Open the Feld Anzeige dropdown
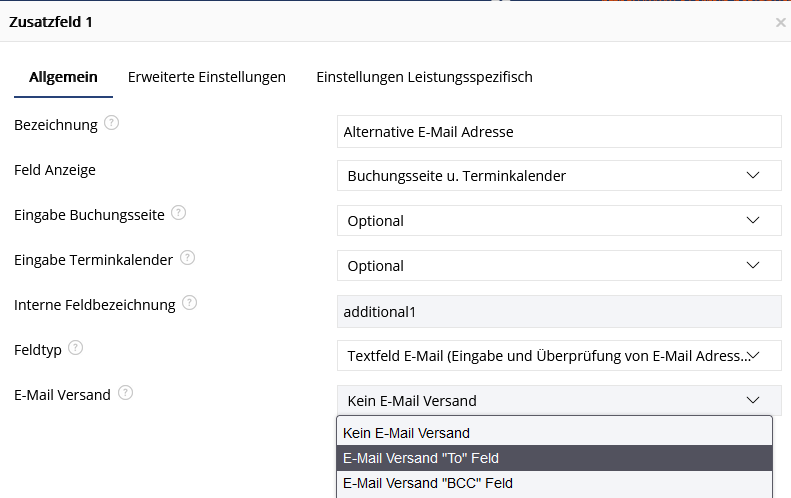Screen dimensions: 791x498 (x=559, y=176)
